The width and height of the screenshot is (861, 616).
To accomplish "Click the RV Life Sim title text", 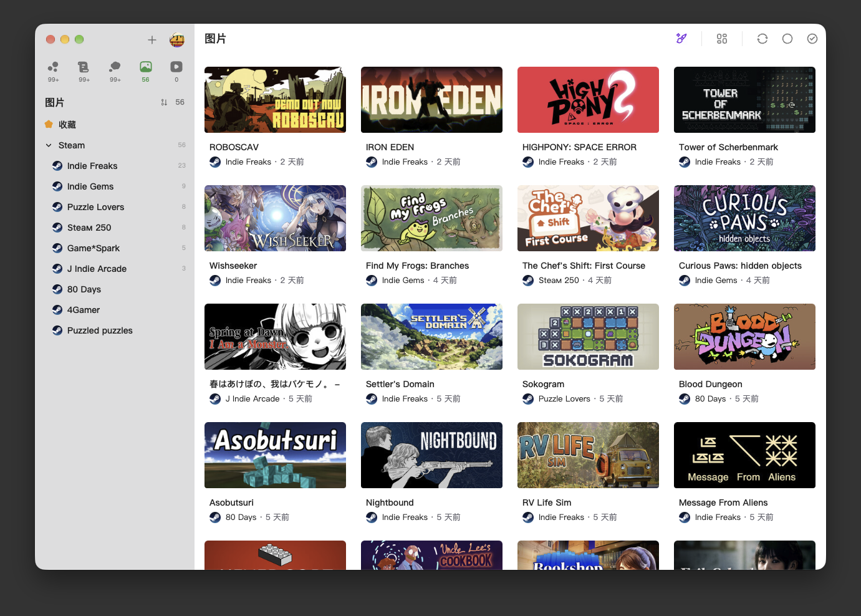I will pyautogui.click(x=547, y=503).
